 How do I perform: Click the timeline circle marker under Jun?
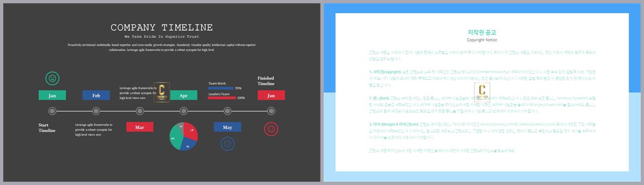click(271, 111)
